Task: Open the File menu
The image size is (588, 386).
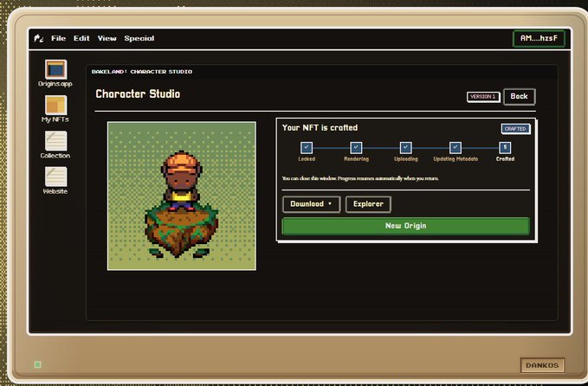Action: click(x=59, y=38)
